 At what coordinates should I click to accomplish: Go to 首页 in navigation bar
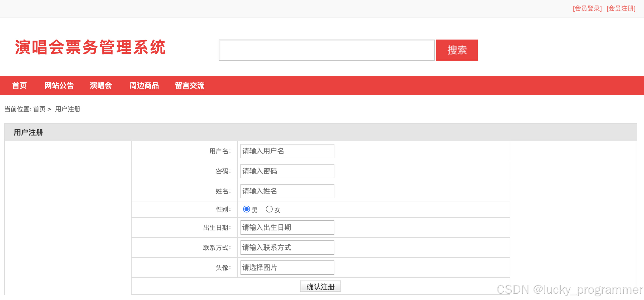(20, 85)
